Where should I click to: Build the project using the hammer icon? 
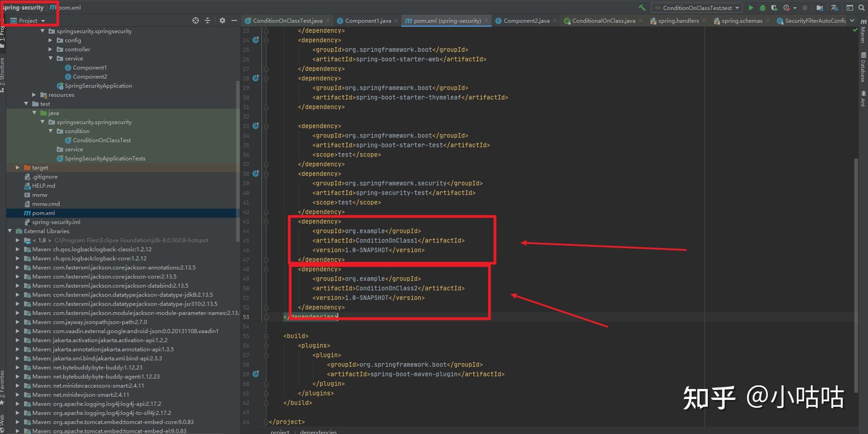(642, 8)
